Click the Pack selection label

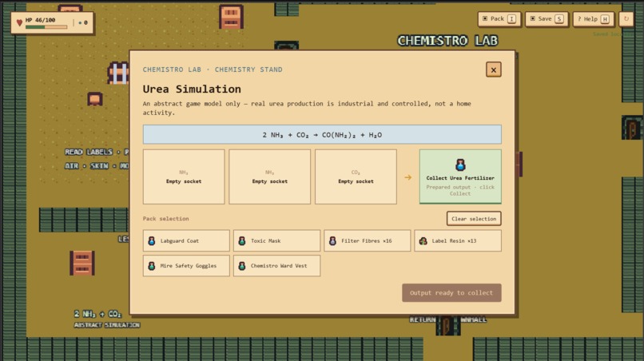coord(166,219)
